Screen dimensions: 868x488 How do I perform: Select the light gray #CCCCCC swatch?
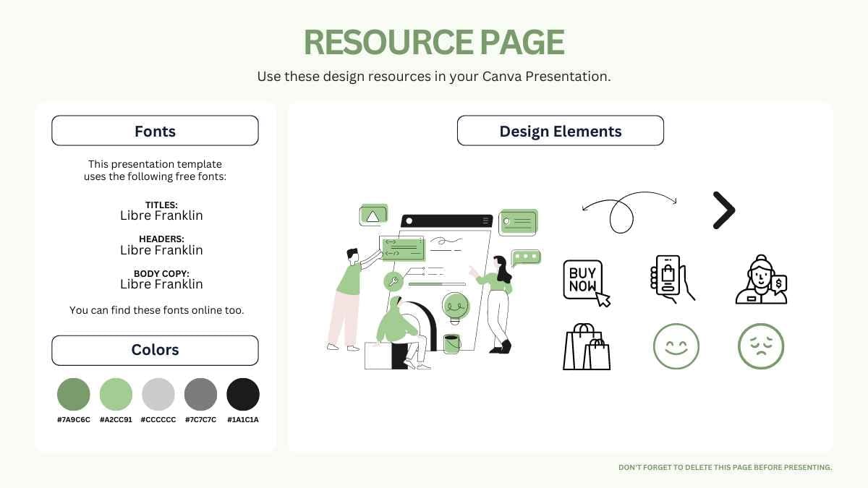tap(158, 395)
